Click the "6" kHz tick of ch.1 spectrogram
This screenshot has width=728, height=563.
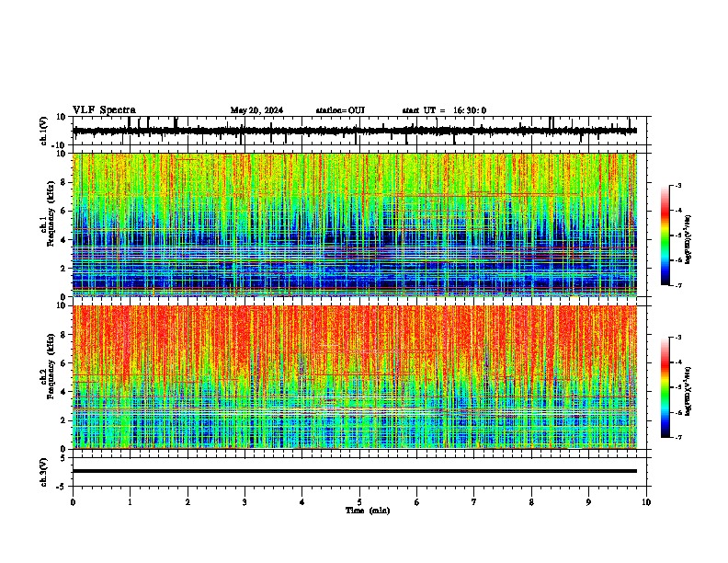[63, 211]
